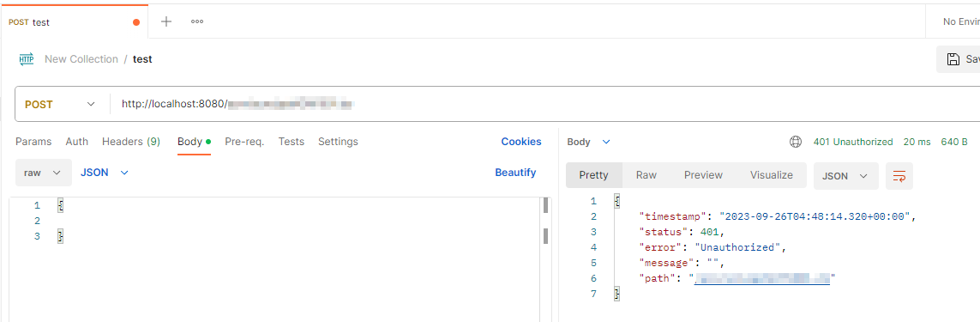Select the Visualize response view
Image resolution: width=980 pixels, height=322 pixels.
point(772,175)
